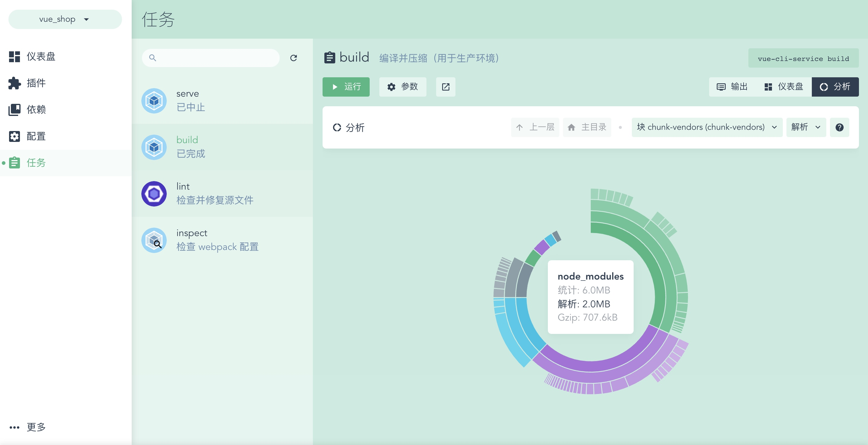This screenshot has width=868, height=445.
Task: Select the lint task
Action: click(x=222, y=193)
